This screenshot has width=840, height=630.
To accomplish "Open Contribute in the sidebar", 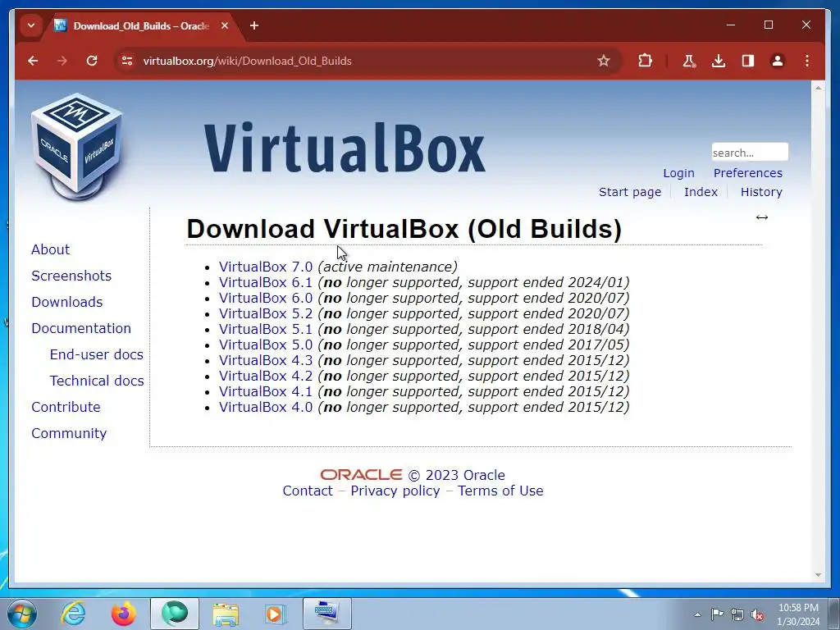I will click(66, 407).
